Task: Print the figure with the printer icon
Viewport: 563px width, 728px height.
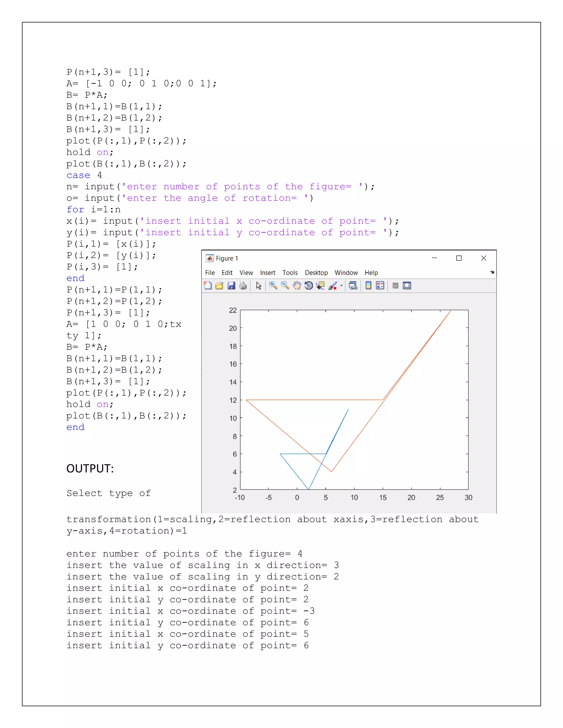Action: click(243, 286)
